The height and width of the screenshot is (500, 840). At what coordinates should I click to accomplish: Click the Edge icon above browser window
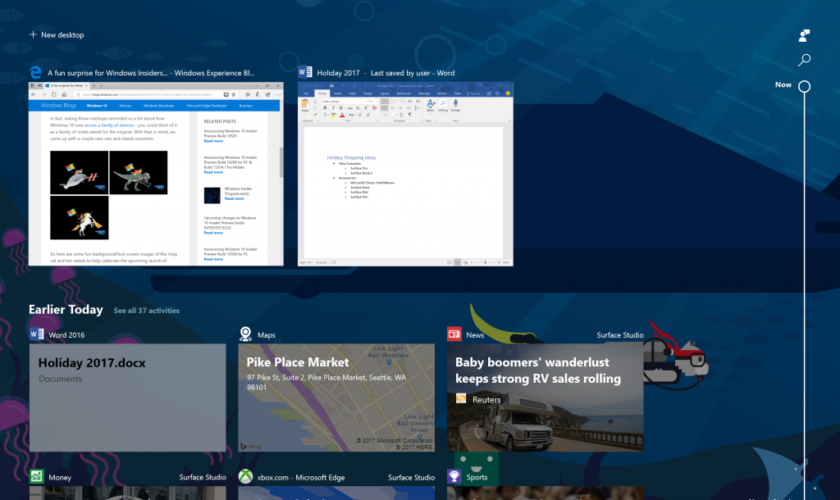tap(36, 73)
